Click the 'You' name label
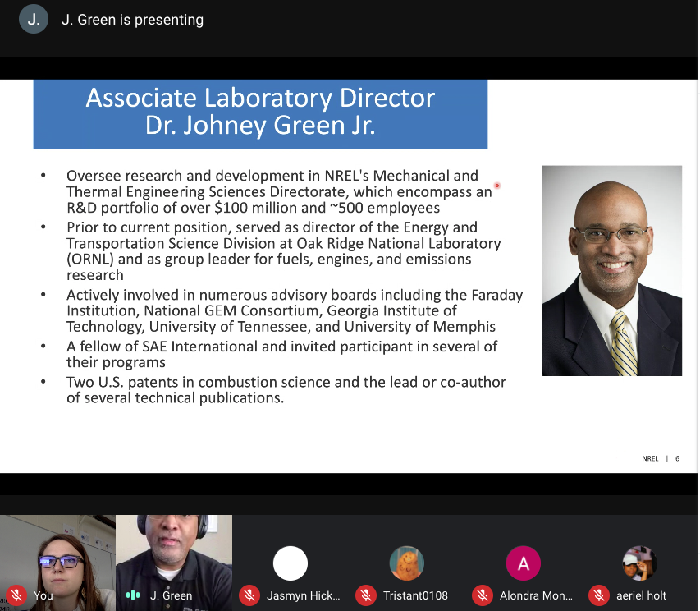Viewport: 700px width, 611px height. (x=43, y=595)
